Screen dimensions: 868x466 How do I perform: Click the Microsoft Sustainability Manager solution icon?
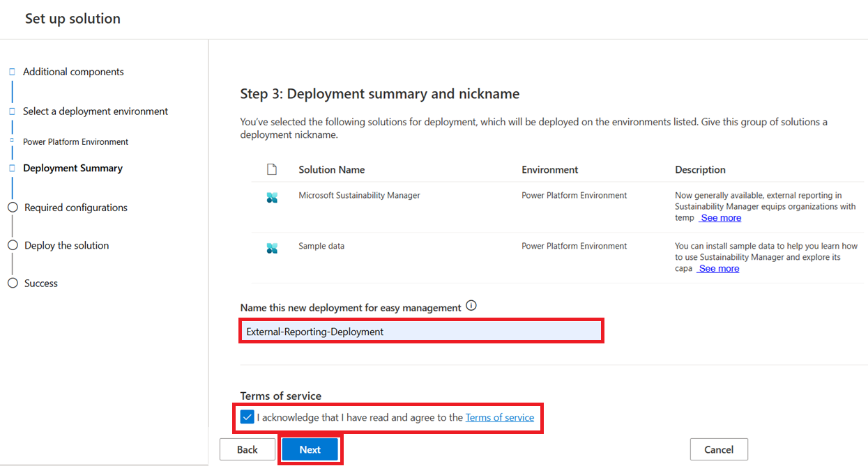tap(272, 198)
